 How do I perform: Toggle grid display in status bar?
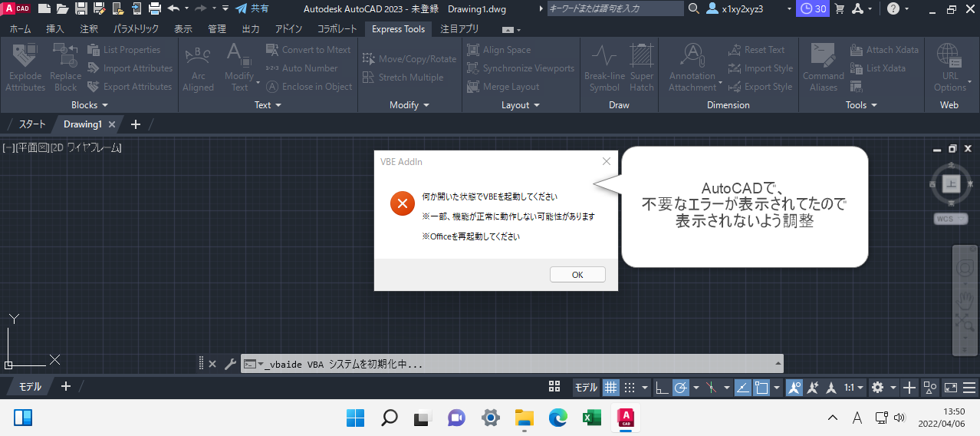610,388
